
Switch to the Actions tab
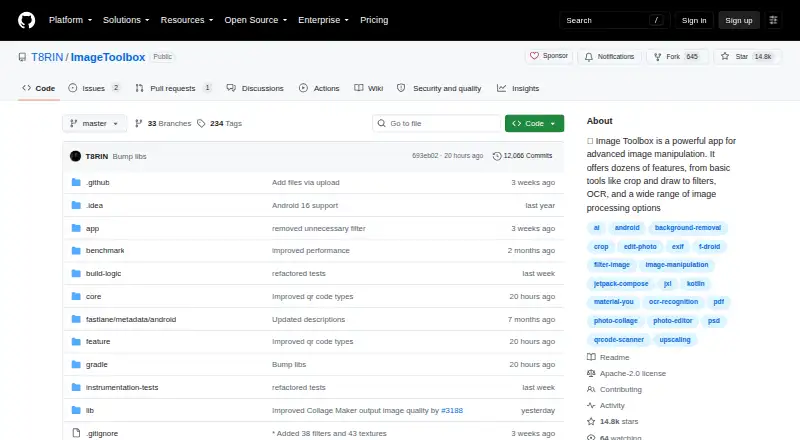pos(319,88)
